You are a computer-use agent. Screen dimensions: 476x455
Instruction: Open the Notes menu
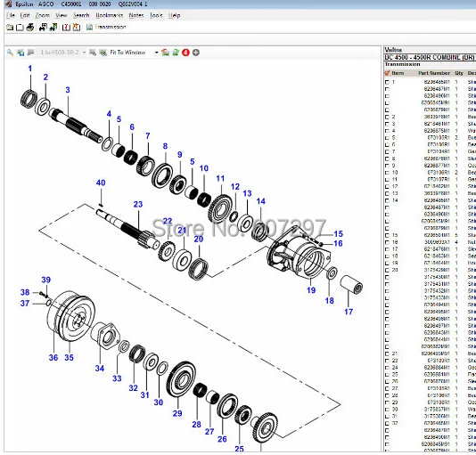[x=136, y=15]
